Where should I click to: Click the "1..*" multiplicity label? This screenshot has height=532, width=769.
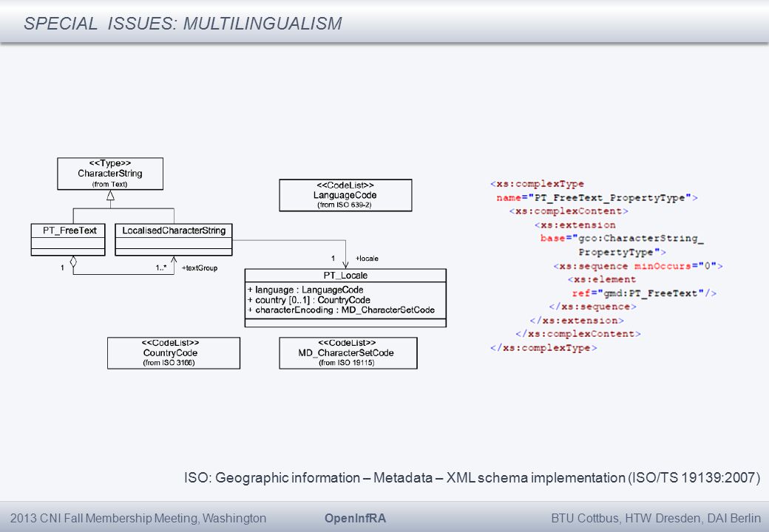(x=161, y=268)
